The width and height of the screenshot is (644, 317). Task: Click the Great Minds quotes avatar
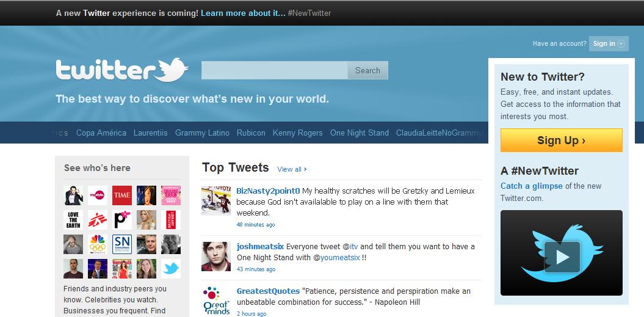[216, 299]
